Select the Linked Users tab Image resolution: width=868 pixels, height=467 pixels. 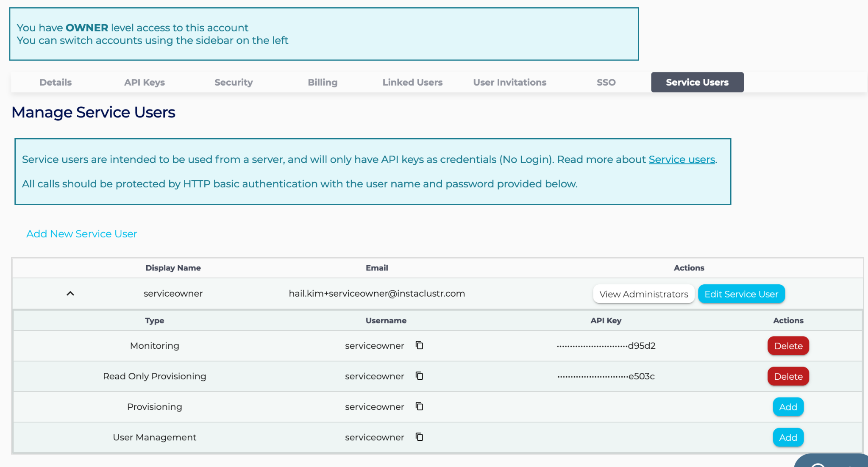pos(412,82)
